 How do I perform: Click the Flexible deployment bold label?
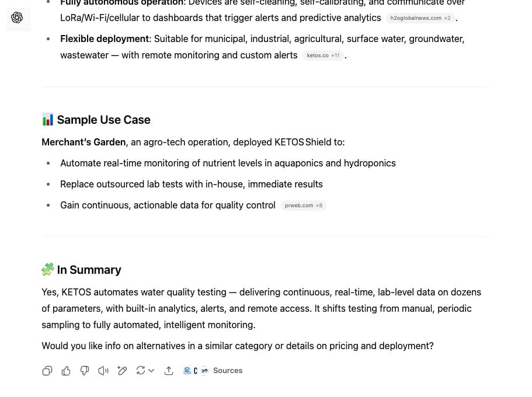[105, 39]
